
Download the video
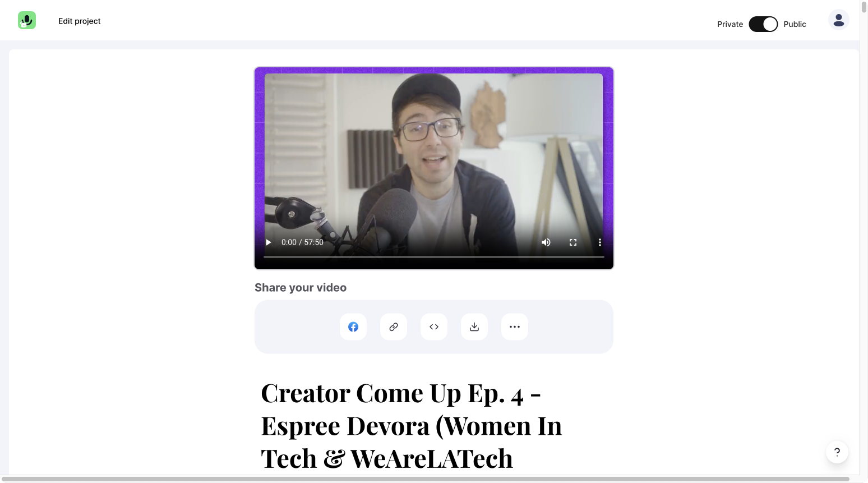coord(474,327)
